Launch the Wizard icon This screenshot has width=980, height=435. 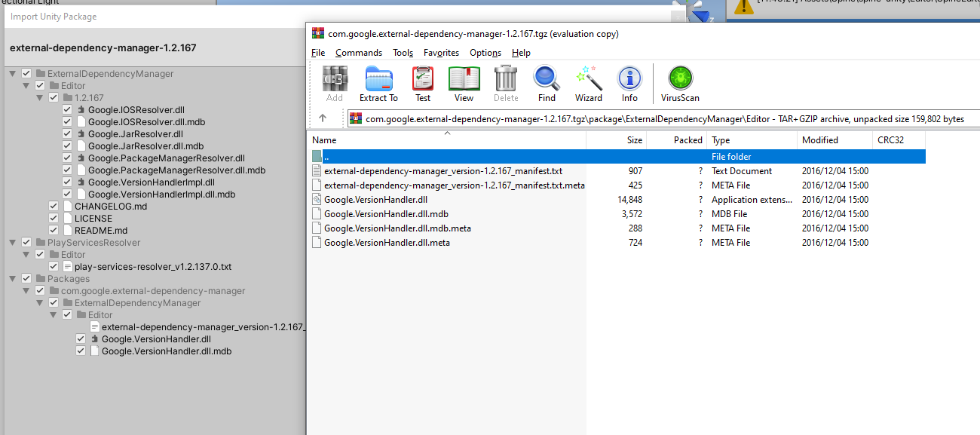tap(588, 83)
